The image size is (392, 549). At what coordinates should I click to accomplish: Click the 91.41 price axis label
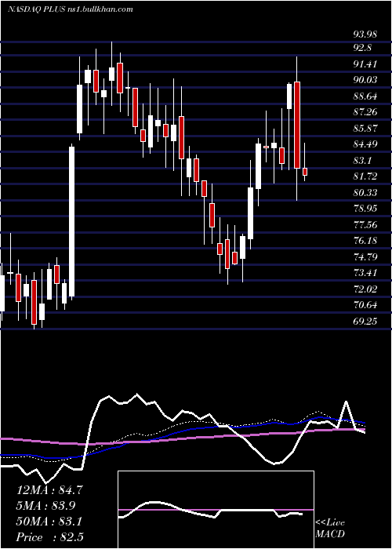[365, 64]
